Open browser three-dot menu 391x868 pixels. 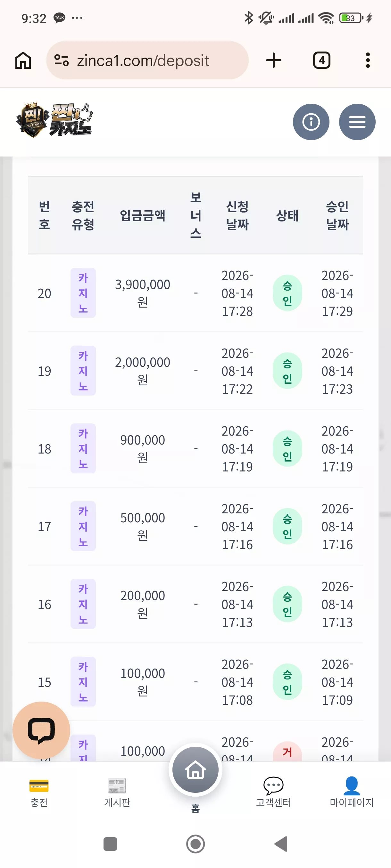pyautogui.click(x=368, y=60)
